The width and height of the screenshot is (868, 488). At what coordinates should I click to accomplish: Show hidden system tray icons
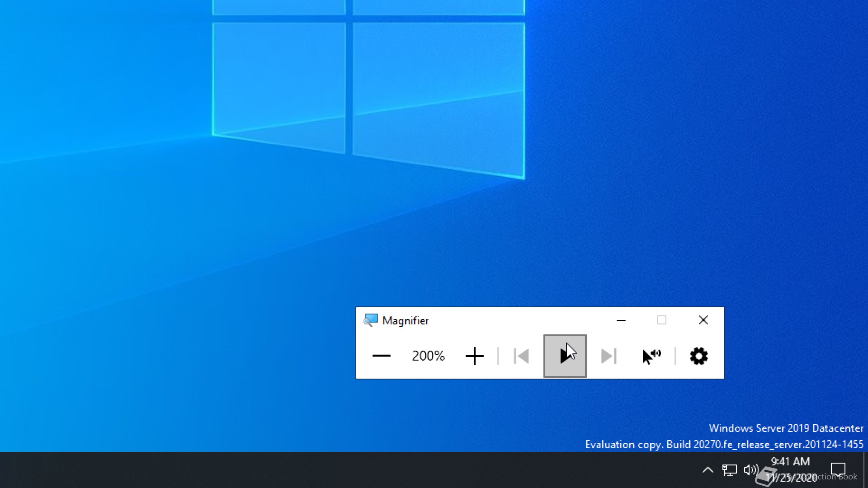(x=708, y=470)
